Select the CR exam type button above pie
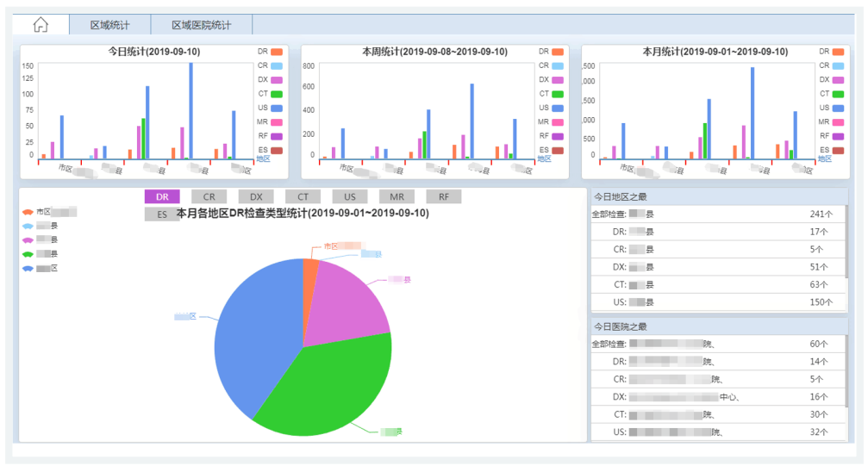868x472 pixels. coord(209,197)
